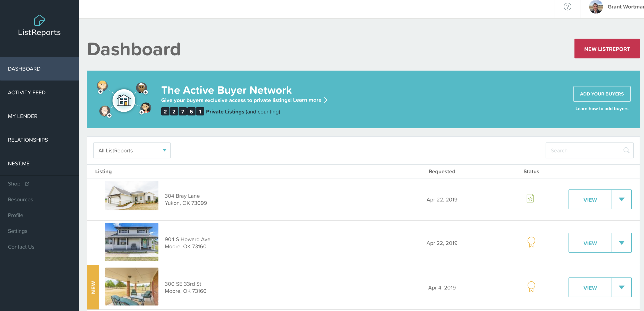Click the 304 Bray Lane house thumbnail

132,196
